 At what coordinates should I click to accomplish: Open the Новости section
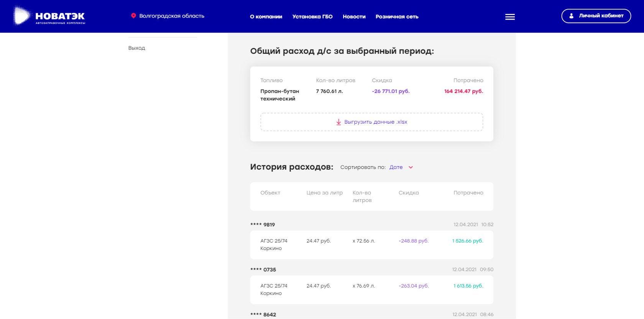[354, 17]
